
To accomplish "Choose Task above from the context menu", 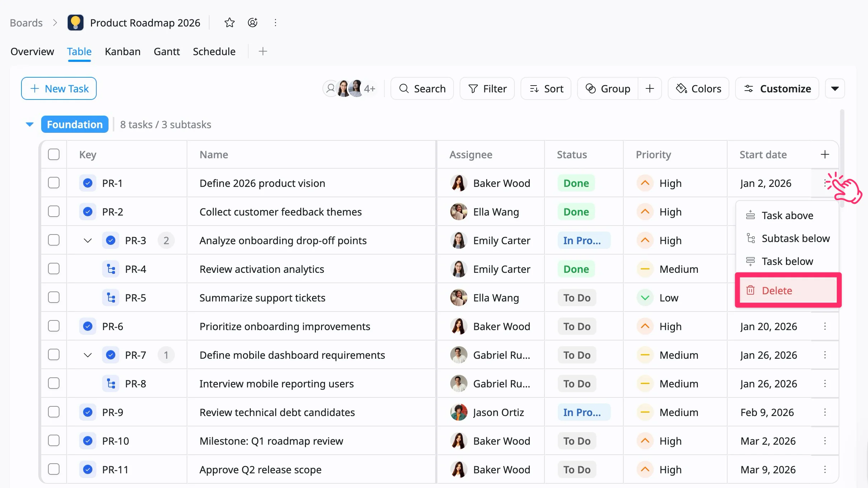I will tap(787, 215).
